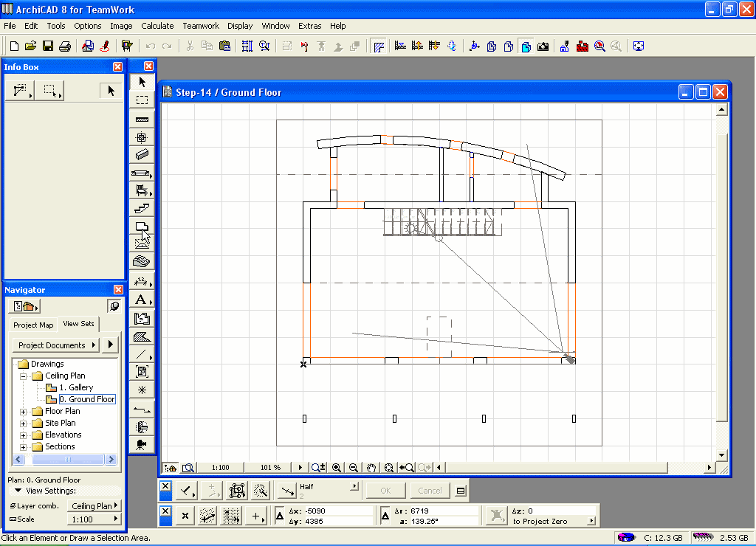Select the Text tool in the toolbox
The height and width of the screenshot is (546, 756).
[x=140, y=300]
